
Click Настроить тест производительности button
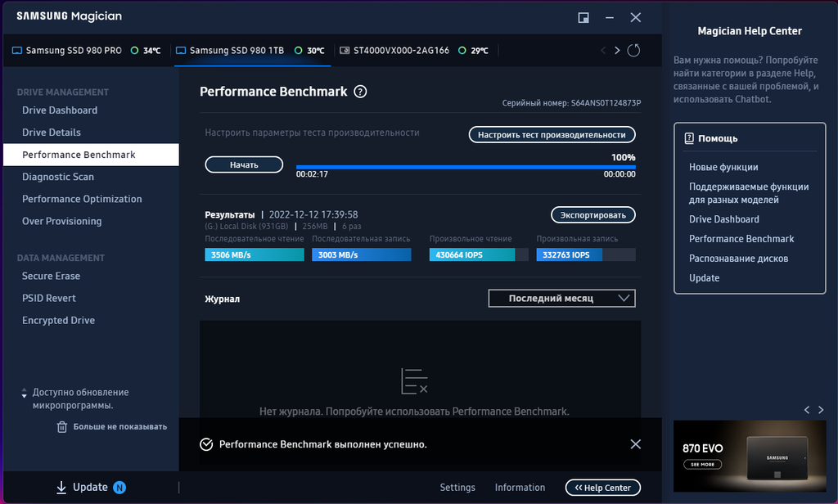click(x=552, y=135)
